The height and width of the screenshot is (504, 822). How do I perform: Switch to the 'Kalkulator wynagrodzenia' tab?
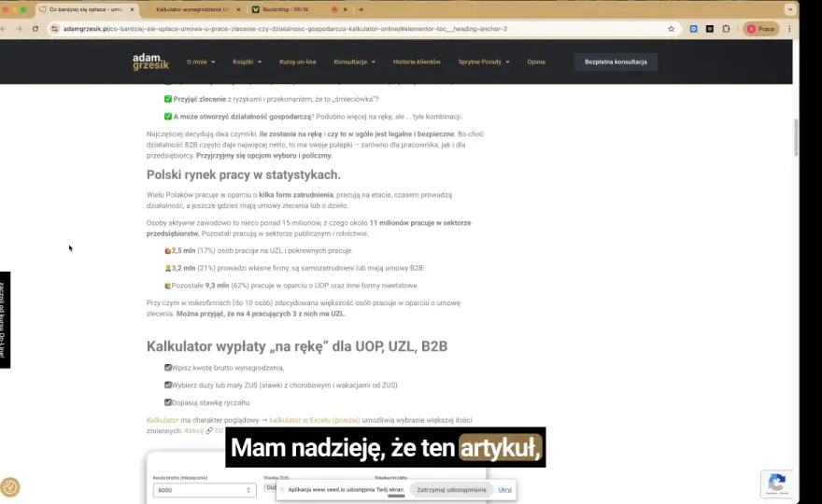tap(192, 9)
